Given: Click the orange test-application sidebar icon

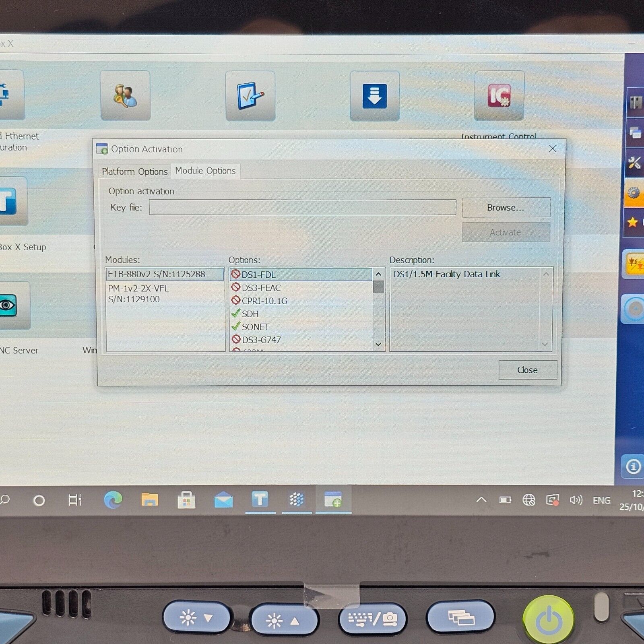Looking at the screenshot, I should [x=634, y=264].
